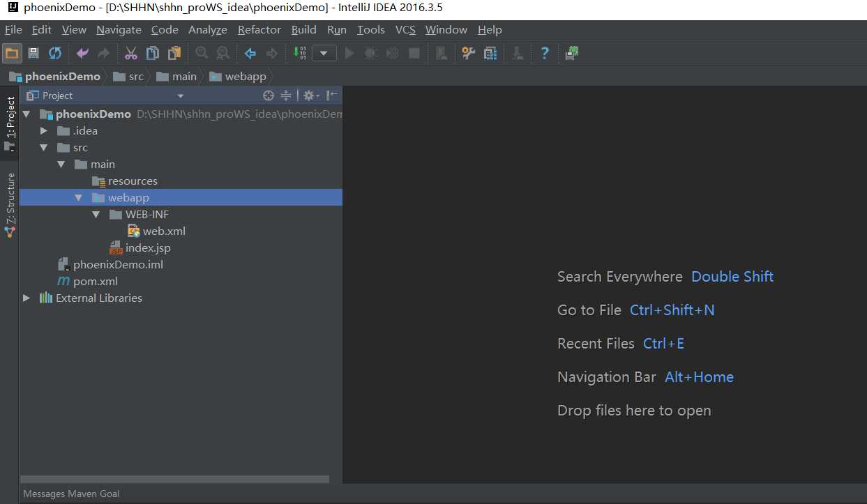Open the Analyze menu
Viewport: 867px width, 504px height.
tap(208, 29)
